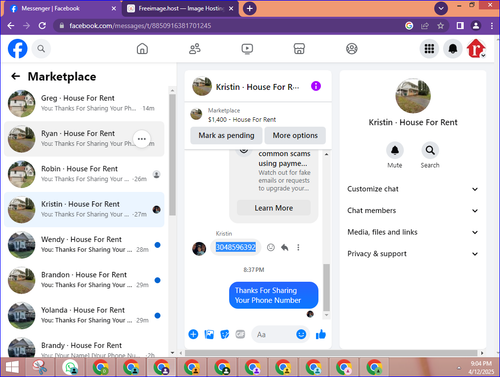
Task: Switch to the Freeimage.host tab
Action: point(180,9)
